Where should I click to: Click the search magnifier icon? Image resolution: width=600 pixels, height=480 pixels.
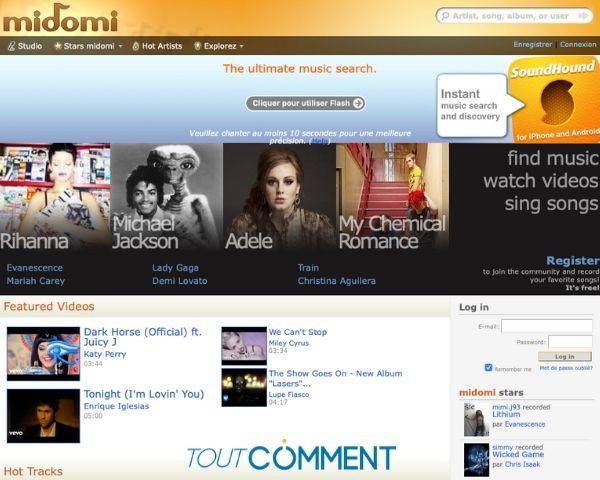tap(445, 16)
